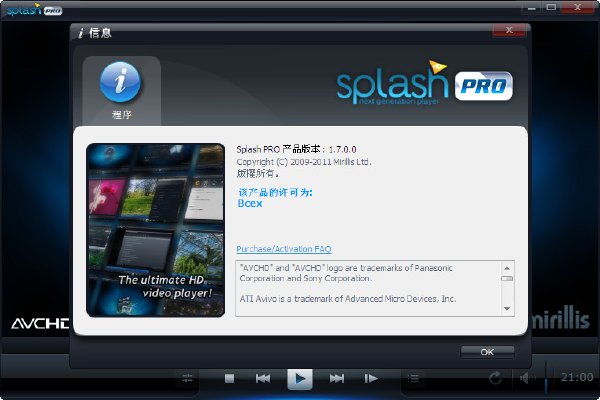Screen dimensions: 600x400
Task: Close the info dialog with X
Action: [x=509, y=30]
